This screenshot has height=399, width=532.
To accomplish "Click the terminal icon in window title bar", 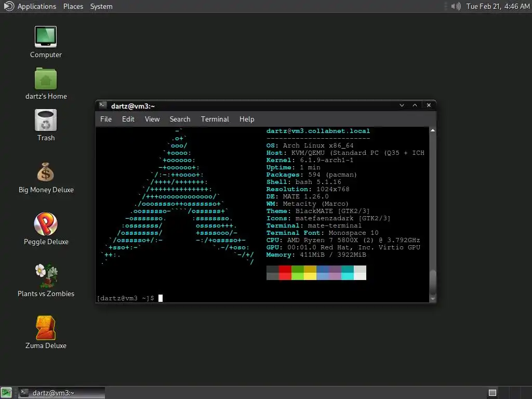I will click(x=103, y=105).
